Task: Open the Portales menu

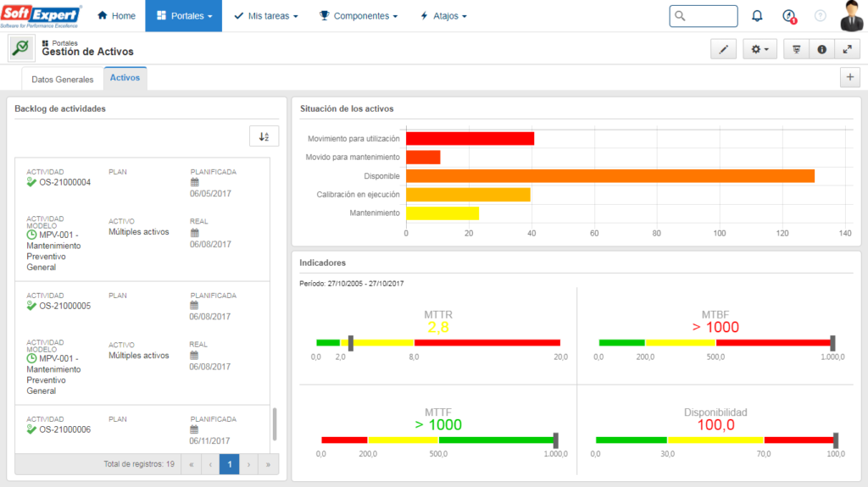Action: tap(184, 15)
